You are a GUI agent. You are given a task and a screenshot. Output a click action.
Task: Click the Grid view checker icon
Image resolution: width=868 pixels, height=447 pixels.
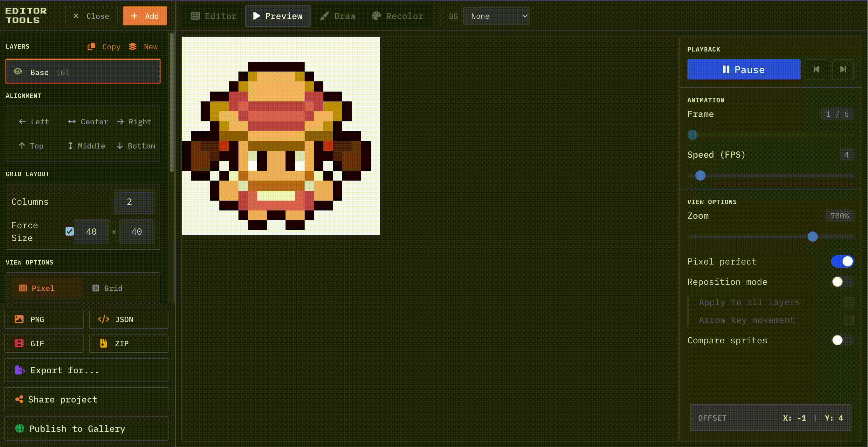[96, 288]
